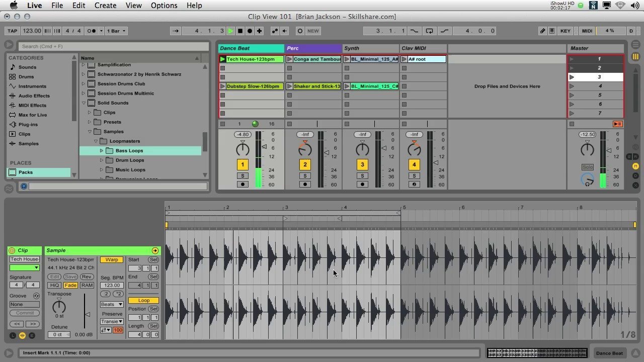Click Re-enable Automation arrow button
Viewport: 644px width, 362px height.
285,31
